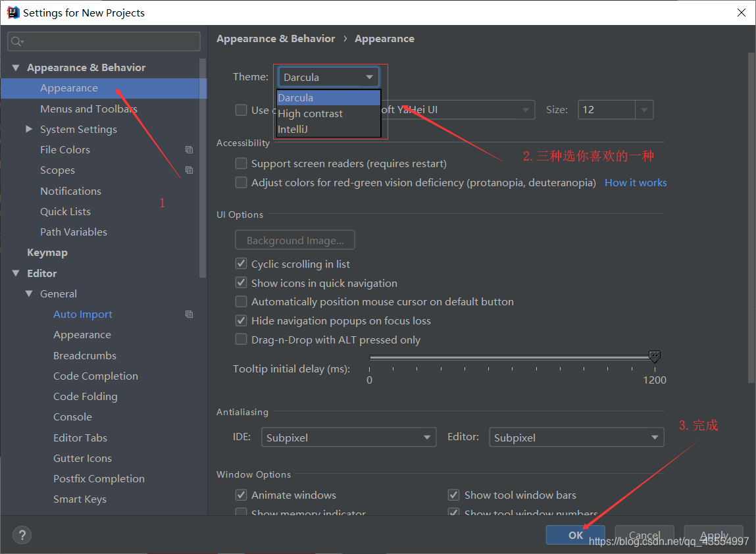Open Path Variables settings

coord(73,232)
